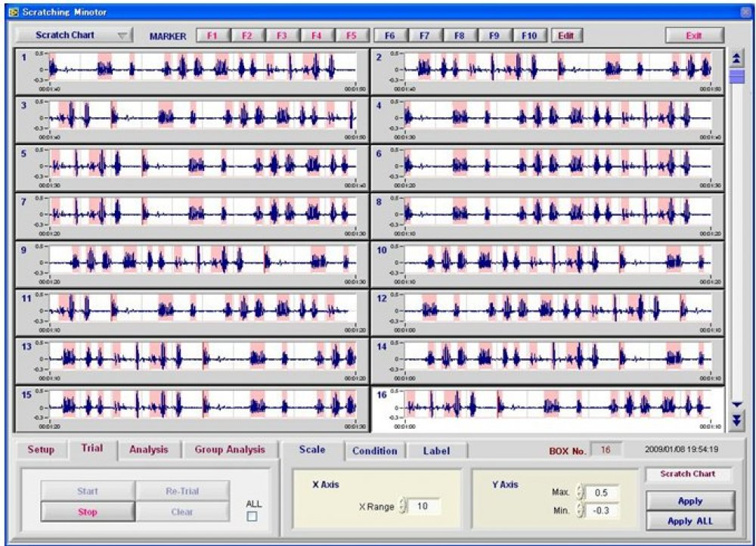
Task: Select marker F1
Action: [212, 36]
